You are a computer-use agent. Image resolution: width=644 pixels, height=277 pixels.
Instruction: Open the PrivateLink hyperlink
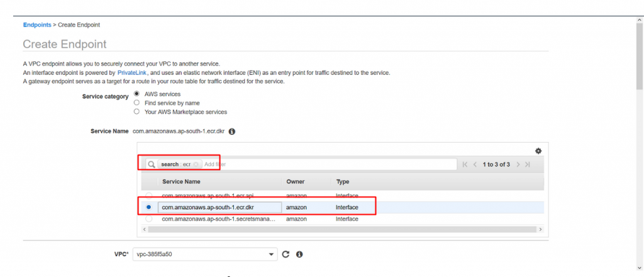[x=132, y=73]
